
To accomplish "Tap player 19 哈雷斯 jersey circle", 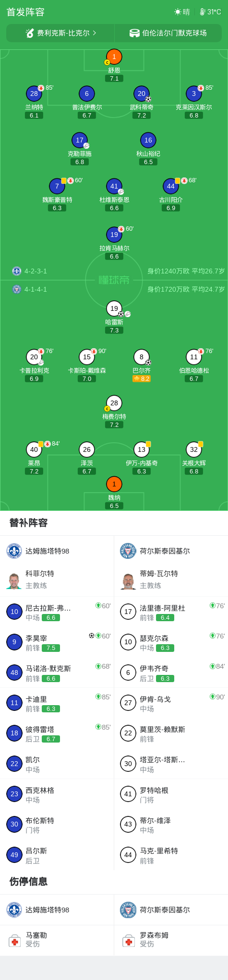I will click(x=114, y=308).
